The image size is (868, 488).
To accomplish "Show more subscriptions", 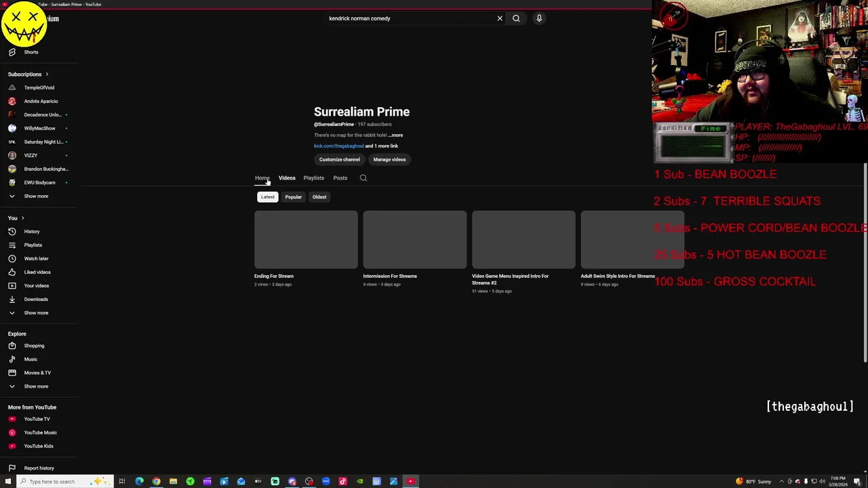I will [36, 196].
